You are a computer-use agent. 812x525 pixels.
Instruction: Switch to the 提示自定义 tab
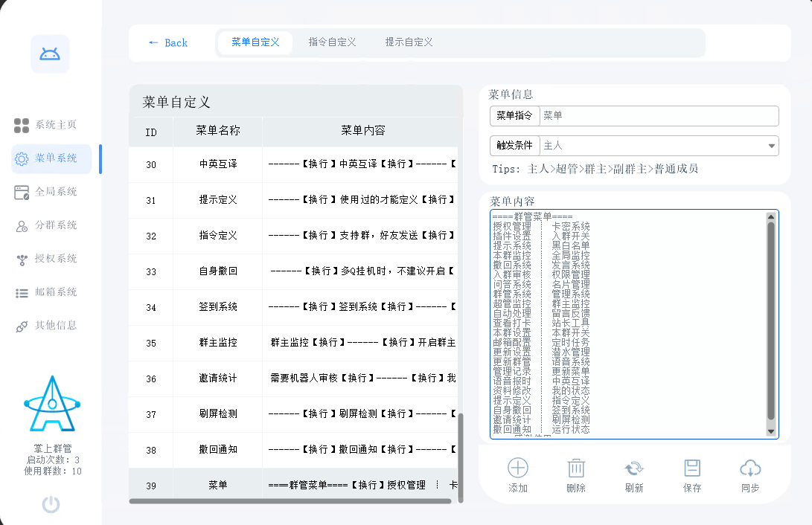(x=407, y=42)
